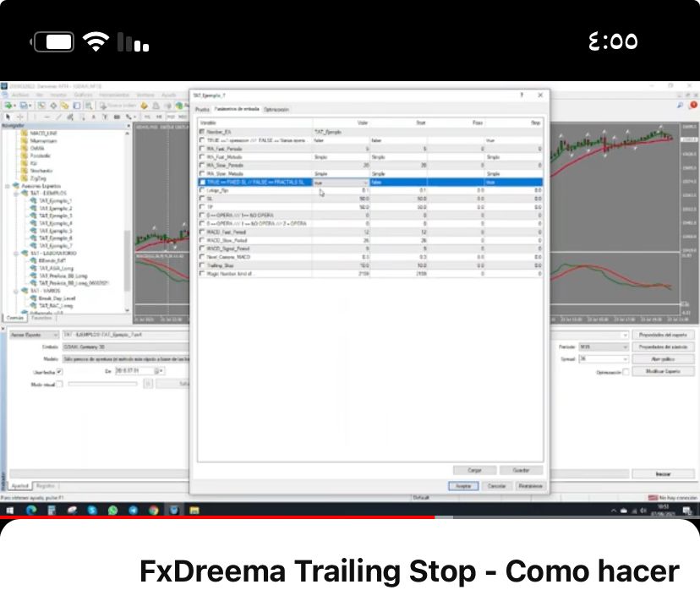This screenshot has width=700, height=590.
Task: Open the Edge browser from taskbar
Action: coord(31,510)
